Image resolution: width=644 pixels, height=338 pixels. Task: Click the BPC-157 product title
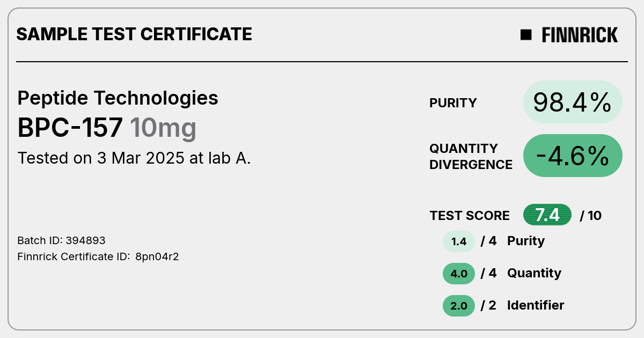click(x=70, y=128)
